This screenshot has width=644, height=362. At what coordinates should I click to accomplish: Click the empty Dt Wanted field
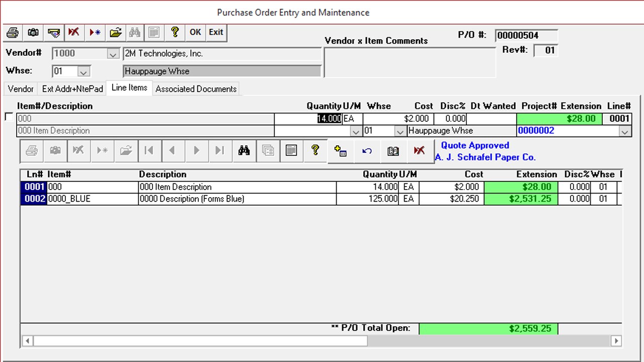pyautogui.click(x=492, y=119)
